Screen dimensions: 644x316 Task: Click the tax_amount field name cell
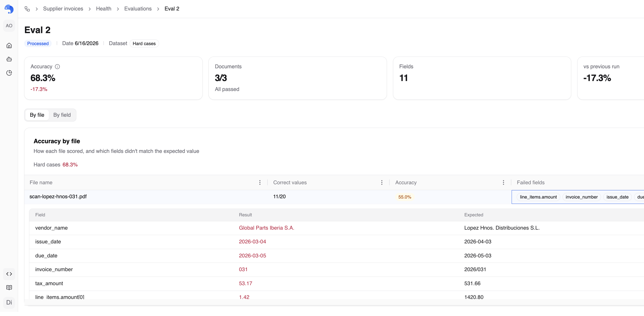coord(49,283)
